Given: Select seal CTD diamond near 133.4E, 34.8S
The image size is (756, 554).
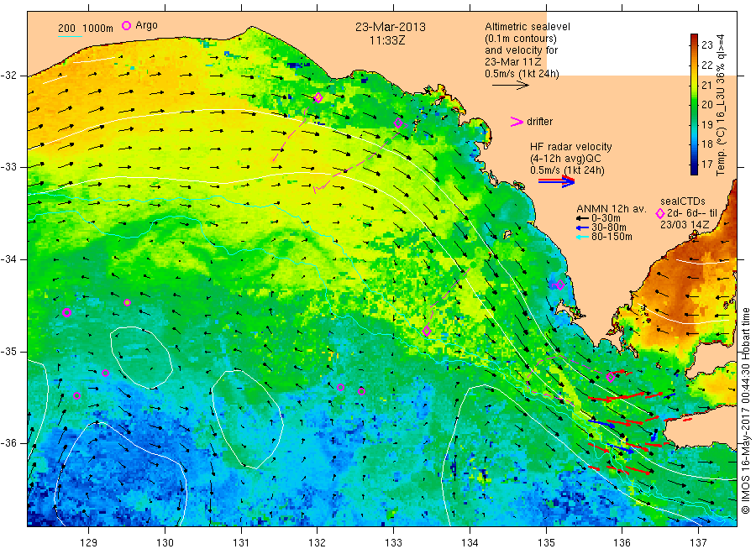Looking at the screenshot, I should [x=426, y=332].
